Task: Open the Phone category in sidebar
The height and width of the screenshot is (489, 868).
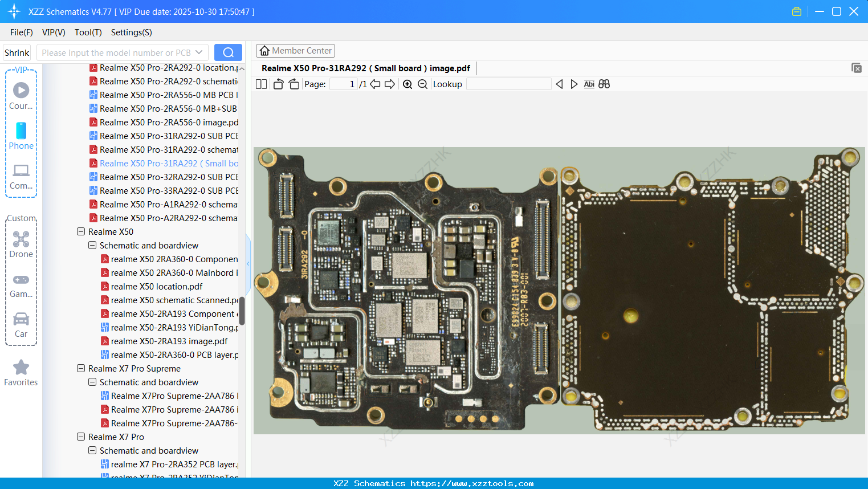Action: coord(21,136)
